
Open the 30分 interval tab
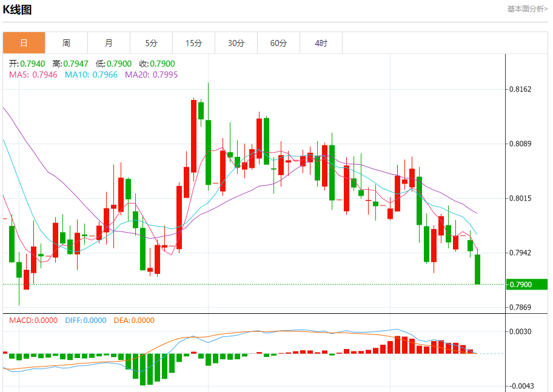236,43
